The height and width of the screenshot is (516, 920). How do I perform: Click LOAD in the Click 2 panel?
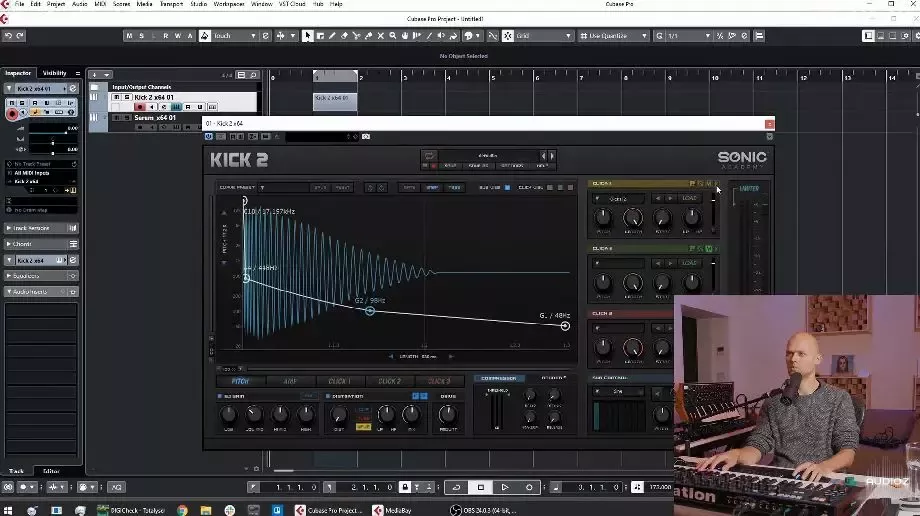click(689, 263)
